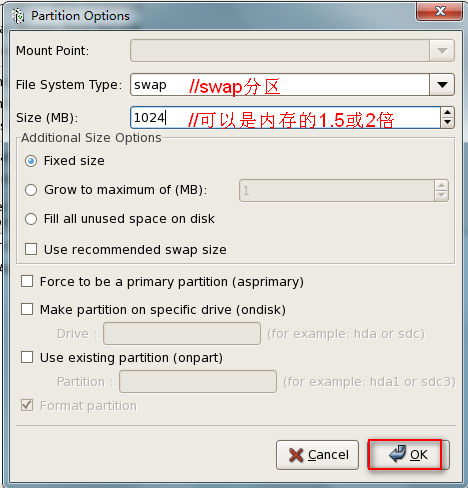Increase Size (MB) with the up arrow
Viewport: 468px width, 488px height.
click(447, 112)
